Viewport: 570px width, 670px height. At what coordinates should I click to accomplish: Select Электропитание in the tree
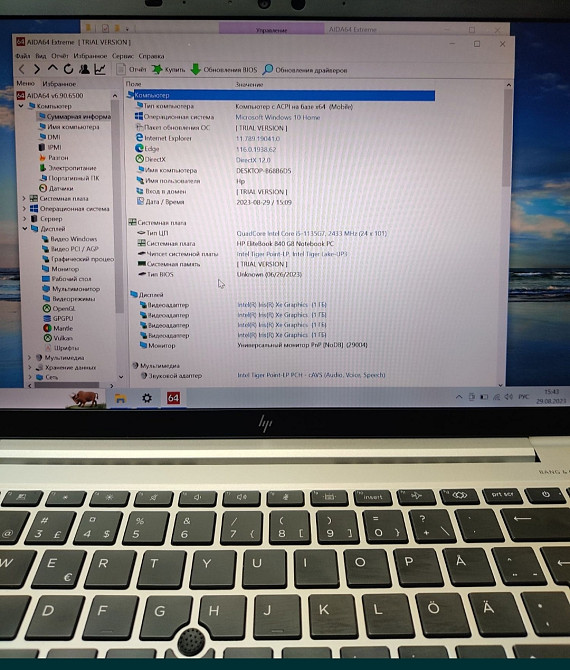(68, 168)
